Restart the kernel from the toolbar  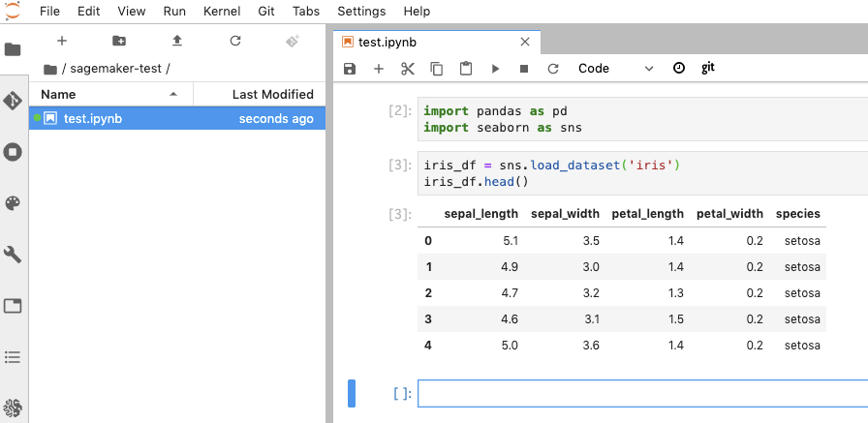[x=553, y=69]
